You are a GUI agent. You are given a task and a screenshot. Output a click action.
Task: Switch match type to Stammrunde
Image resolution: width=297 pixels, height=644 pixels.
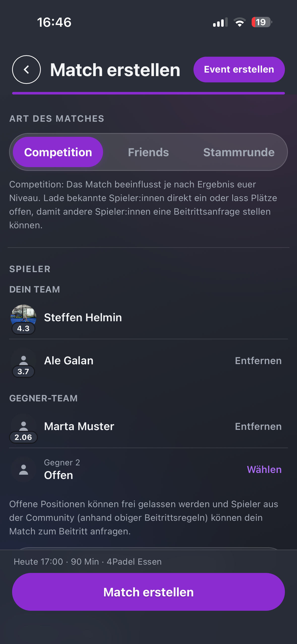click(239, 152)
